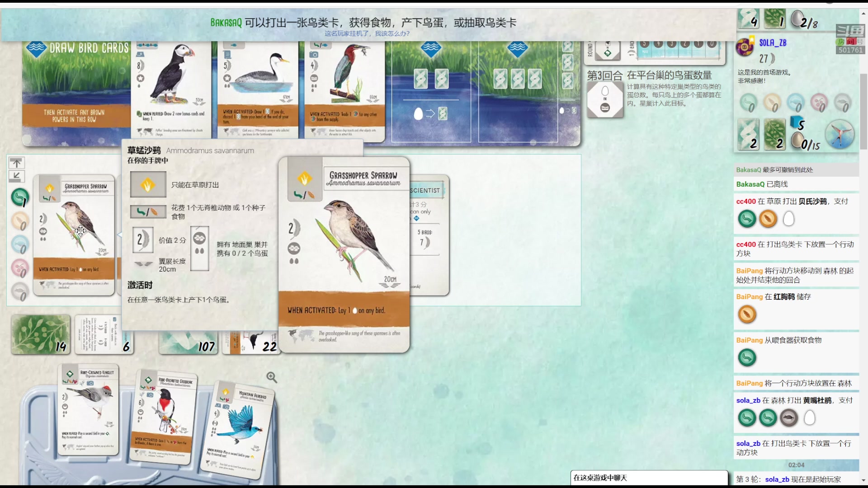Image resolution: width=868 pixels, height=488 pixels.
Task: Click the magnifier zoom icon above tray
Action: (x=271, y=377)
